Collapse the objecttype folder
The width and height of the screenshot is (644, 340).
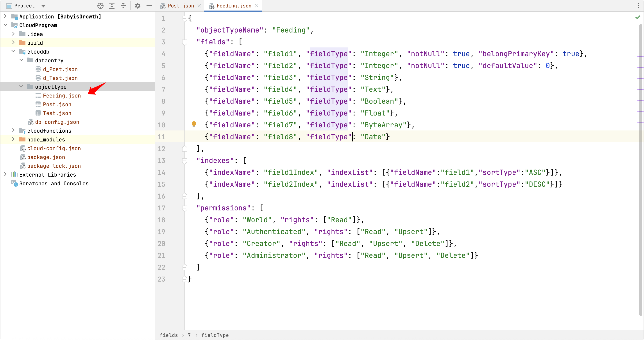point(21,87)
